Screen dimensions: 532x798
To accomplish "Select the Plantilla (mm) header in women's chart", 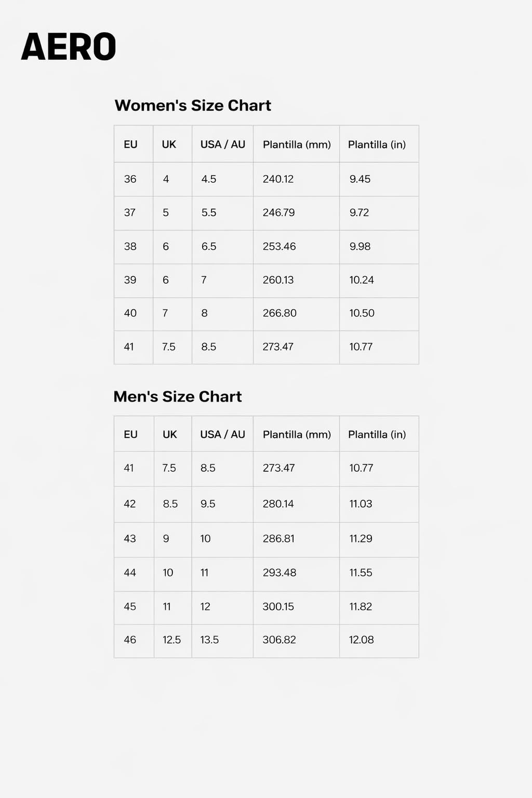I will coord(297,144).
